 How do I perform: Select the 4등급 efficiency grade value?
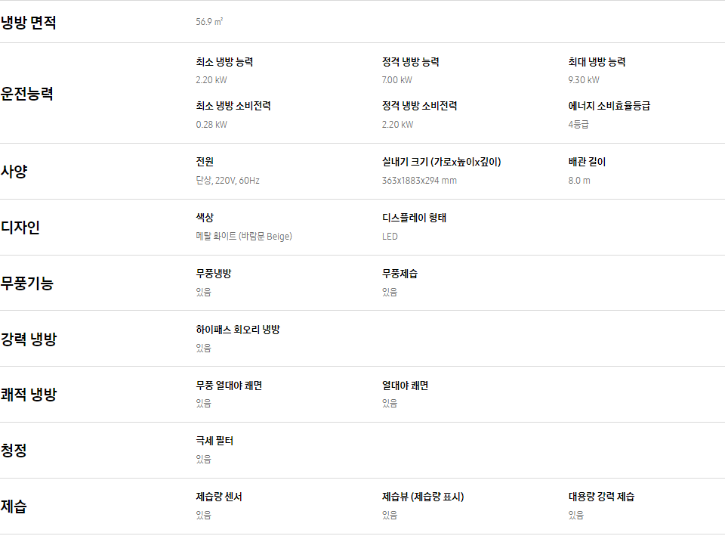[578, 124]
